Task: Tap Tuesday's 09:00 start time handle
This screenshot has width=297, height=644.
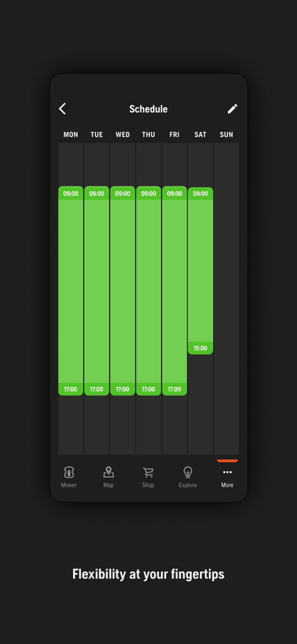Action: (x=96, y=194)
